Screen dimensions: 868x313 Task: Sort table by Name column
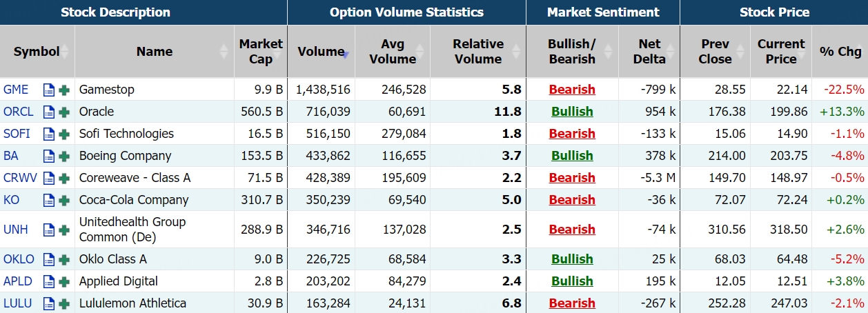tap(155, 52)
